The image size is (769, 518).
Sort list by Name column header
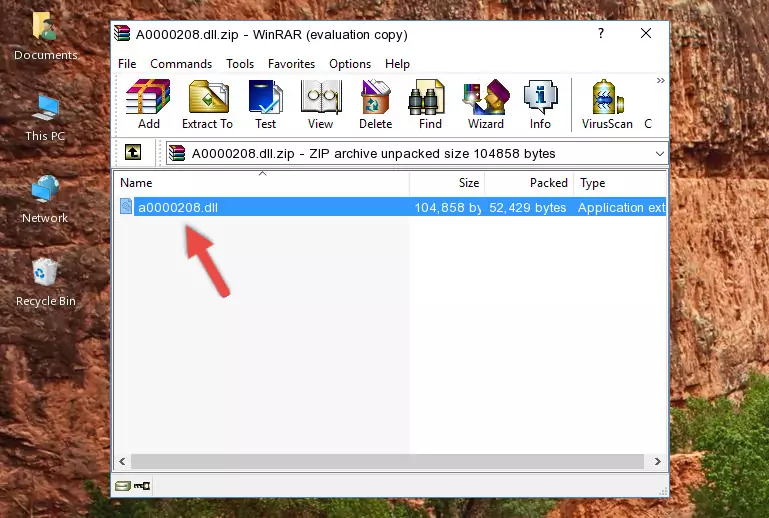[x=262, y=183]
